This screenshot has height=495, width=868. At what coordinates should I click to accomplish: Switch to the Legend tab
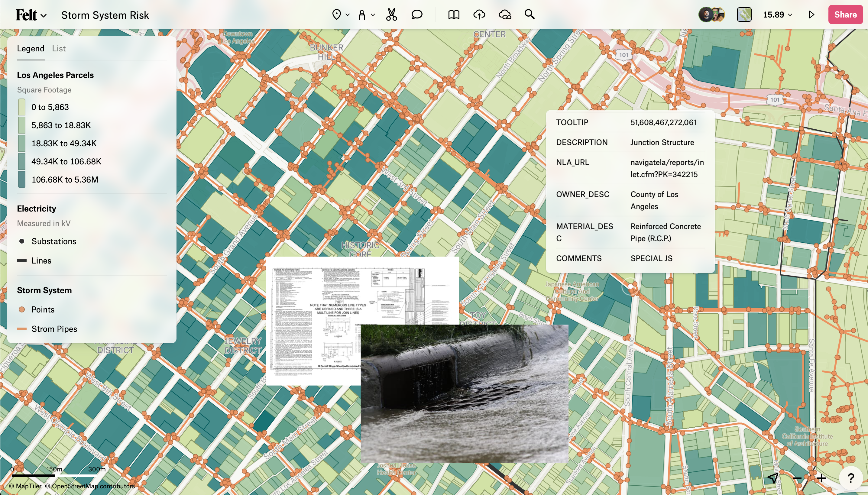point(31,48)
